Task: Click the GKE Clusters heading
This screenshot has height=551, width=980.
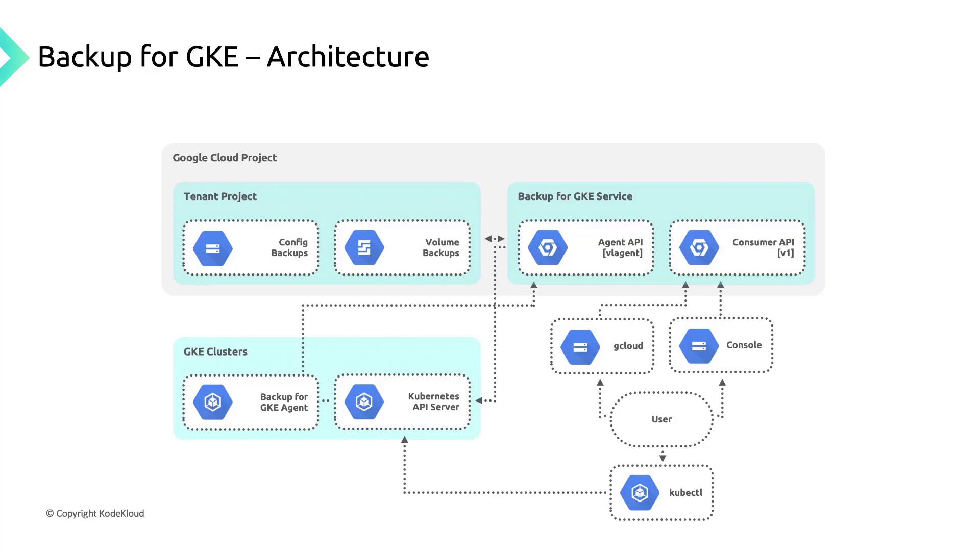Action: pyautogui.click(x=215, y=352)
